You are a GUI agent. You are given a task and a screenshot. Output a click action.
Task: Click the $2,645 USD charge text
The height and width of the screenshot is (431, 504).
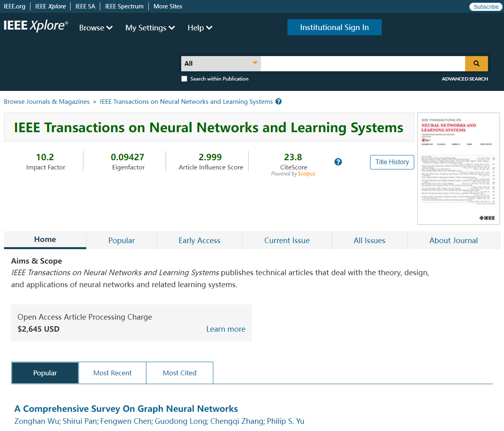[38, 329]
